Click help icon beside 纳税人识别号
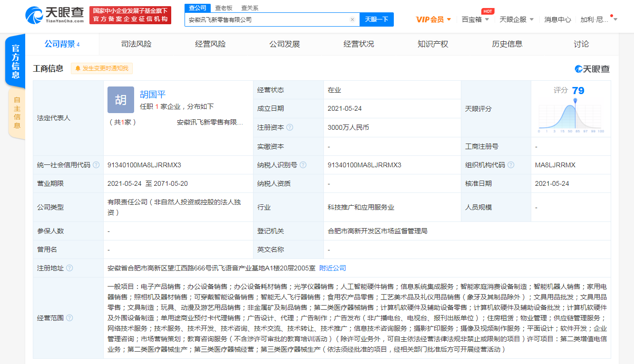 click(303, 165)
